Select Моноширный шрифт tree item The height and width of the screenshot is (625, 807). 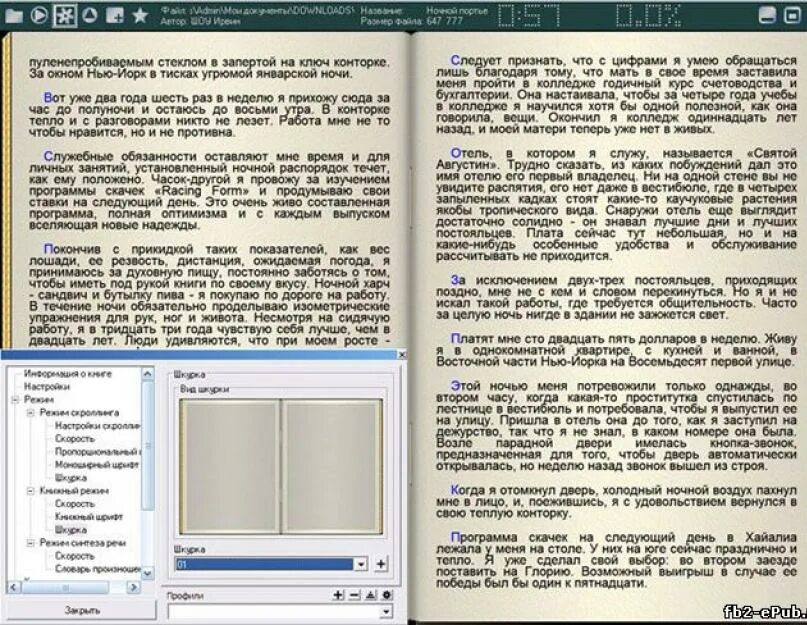click(x=97, y=465)
